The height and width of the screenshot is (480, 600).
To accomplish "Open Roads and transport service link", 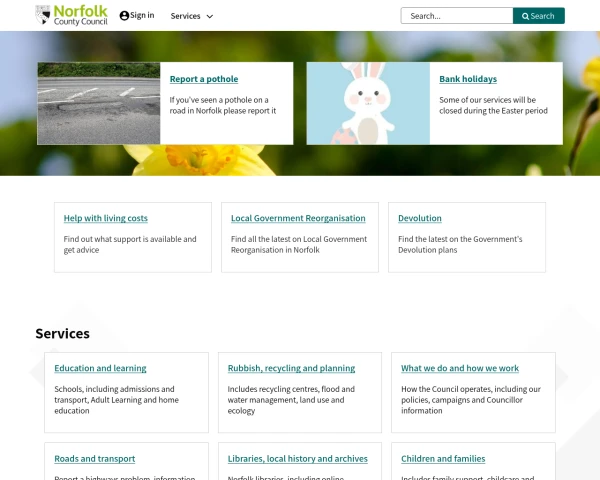I will point(95,459).
